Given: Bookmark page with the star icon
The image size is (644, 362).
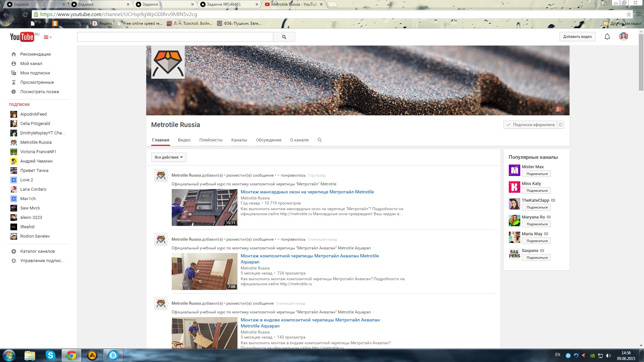Looking at the screenshot, I should (628, 14).
